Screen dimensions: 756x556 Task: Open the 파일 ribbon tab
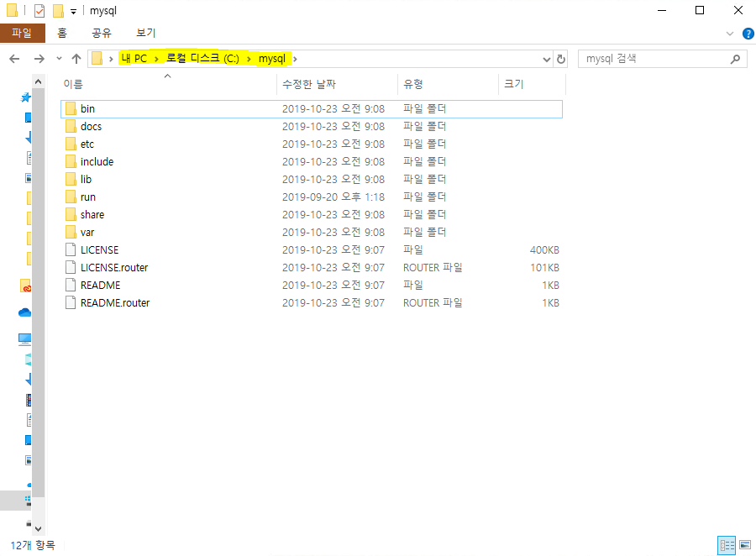[22, 33]
